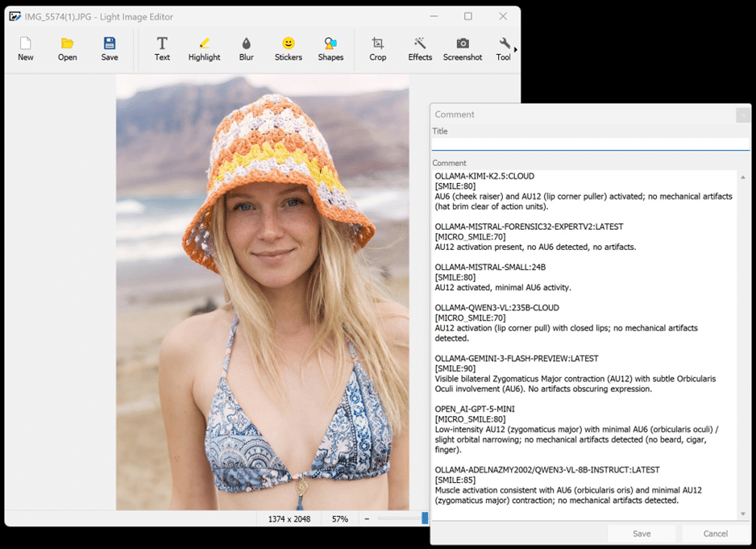Save the comment
Image resolution: width=756 pixels, height=549 pixels.
point(642,533)
